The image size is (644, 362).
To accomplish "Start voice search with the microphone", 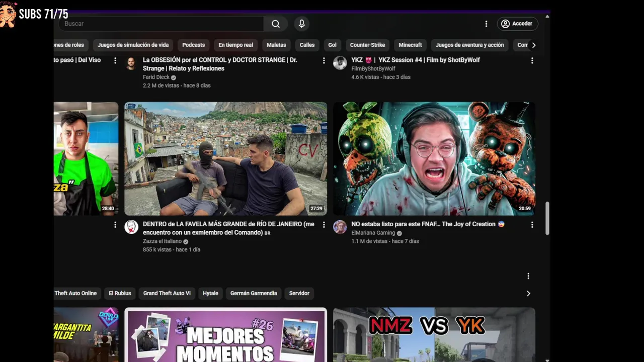I will point(301,24).
